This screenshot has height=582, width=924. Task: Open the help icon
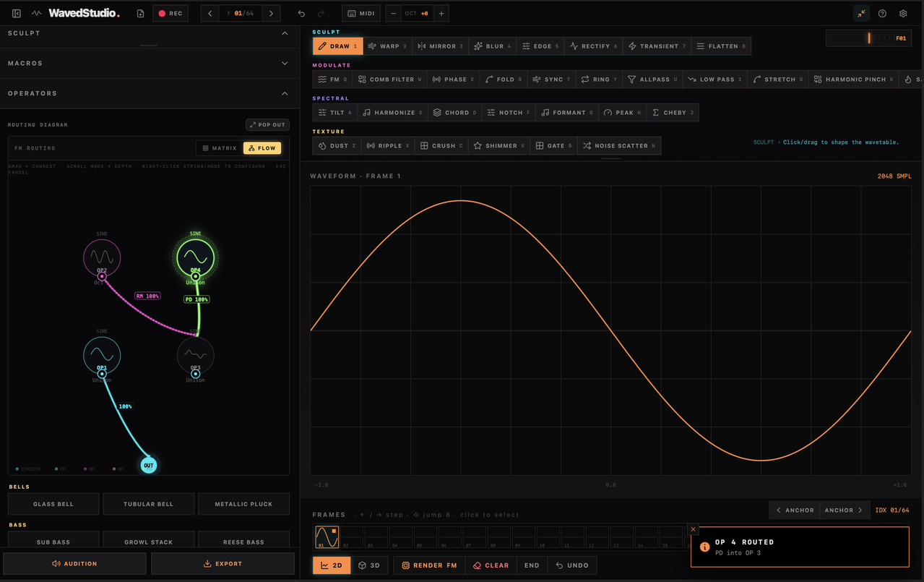coord(882,13)
